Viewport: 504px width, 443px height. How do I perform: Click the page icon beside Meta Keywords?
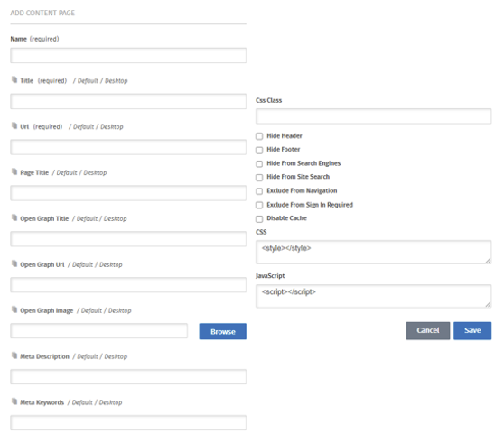click(14, 401)
